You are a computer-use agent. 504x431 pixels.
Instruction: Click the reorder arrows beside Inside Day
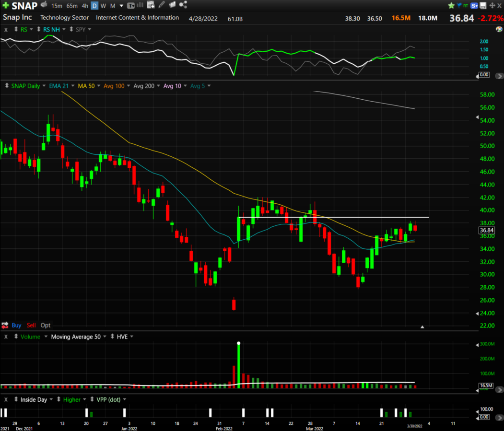point(16,399)
